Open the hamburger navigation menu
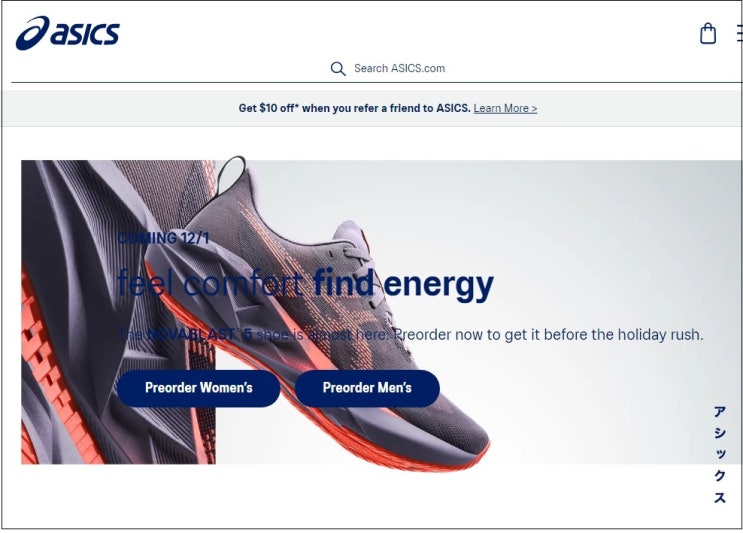743x533 pixels. coord(739,33)
